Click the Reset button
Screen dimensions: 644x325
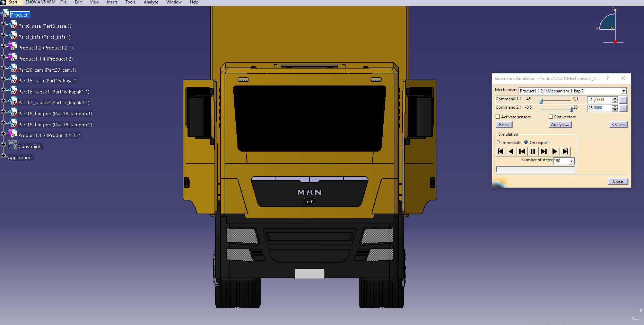coord(504,125)
